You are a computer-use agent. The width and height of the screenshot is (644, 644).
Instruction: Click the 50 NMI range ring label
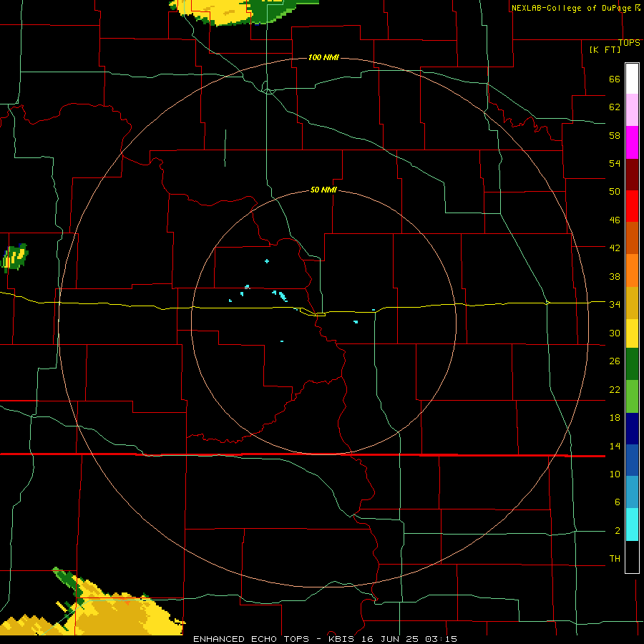coord(323,190)
